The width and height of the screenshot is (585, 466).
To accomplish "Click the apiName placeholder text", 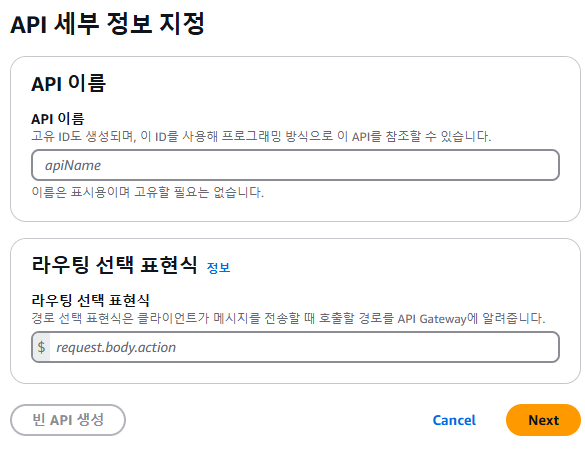I will tap(73, 165).
